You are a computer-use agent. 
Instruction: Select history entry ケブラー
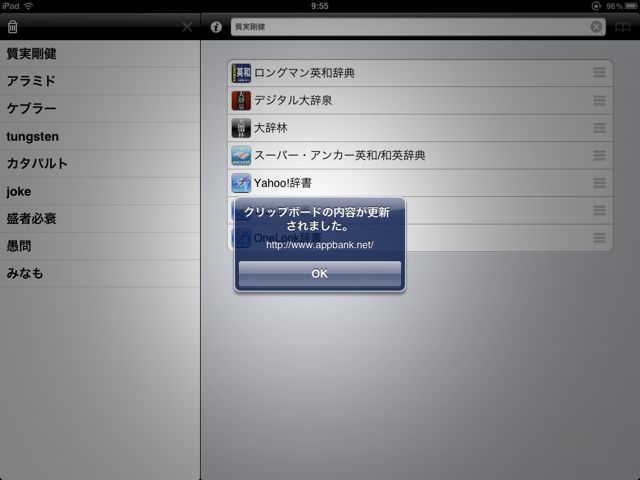[x=100, y=109]
